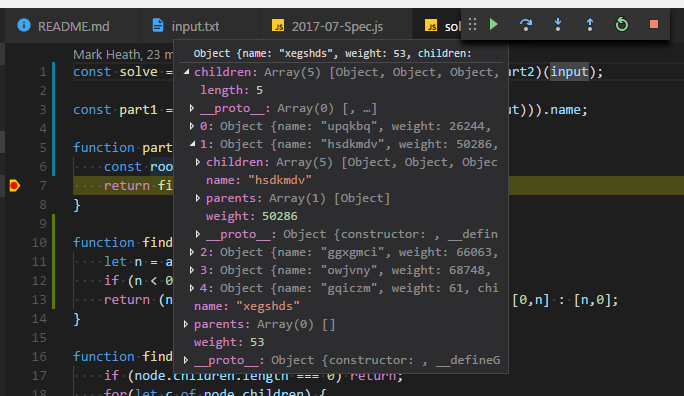
Task: Click the weight: 50286 property row
Action: [252, 216]
